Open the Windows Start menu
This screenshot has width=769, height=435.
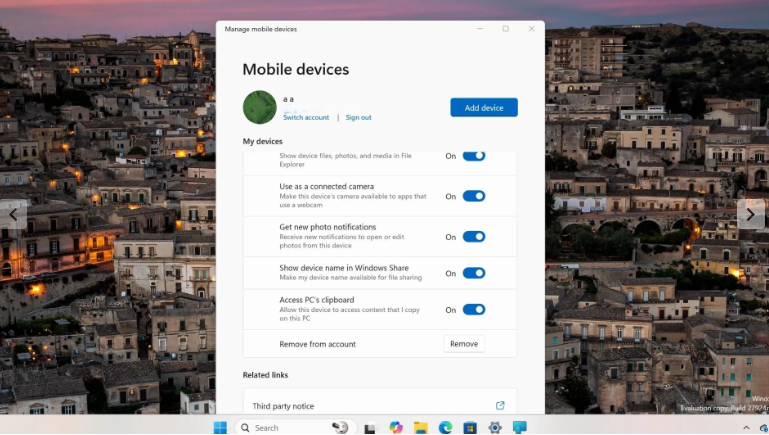pos(220,428)
